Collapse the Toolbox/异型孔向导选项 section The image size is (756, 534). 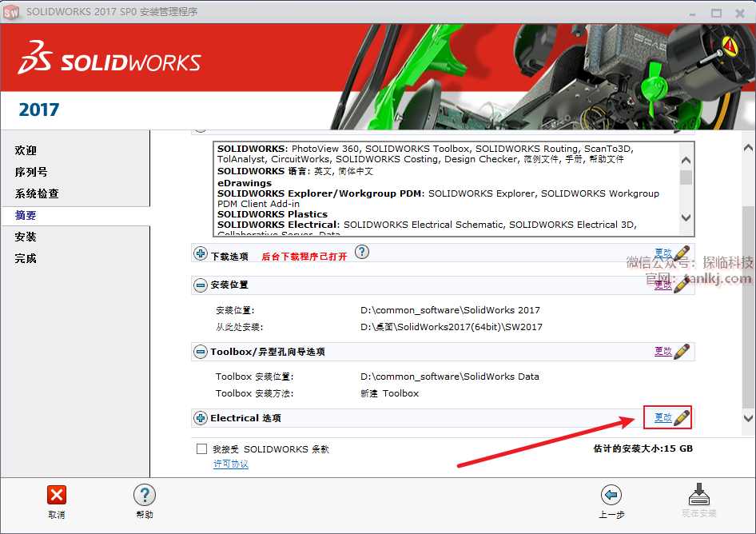pos(201,352)
